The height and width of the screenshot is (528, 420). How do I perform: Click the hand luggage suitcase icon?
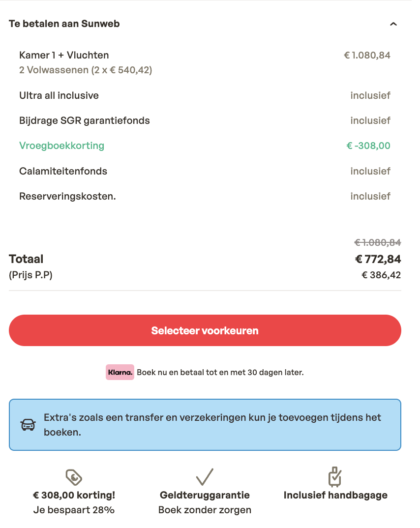[x=335, y=476]
